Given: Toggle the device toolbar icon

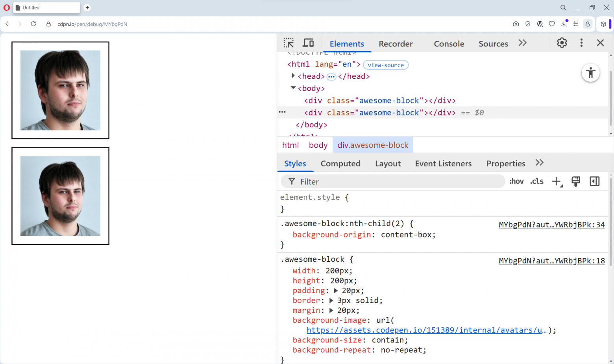Looking at the screenshot, I should pyautogui.click(x=308, y=43).
